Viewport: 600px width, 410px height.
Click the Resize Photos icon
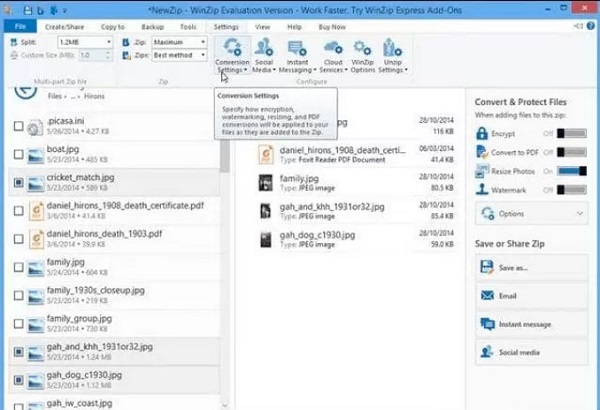point(482,171)
